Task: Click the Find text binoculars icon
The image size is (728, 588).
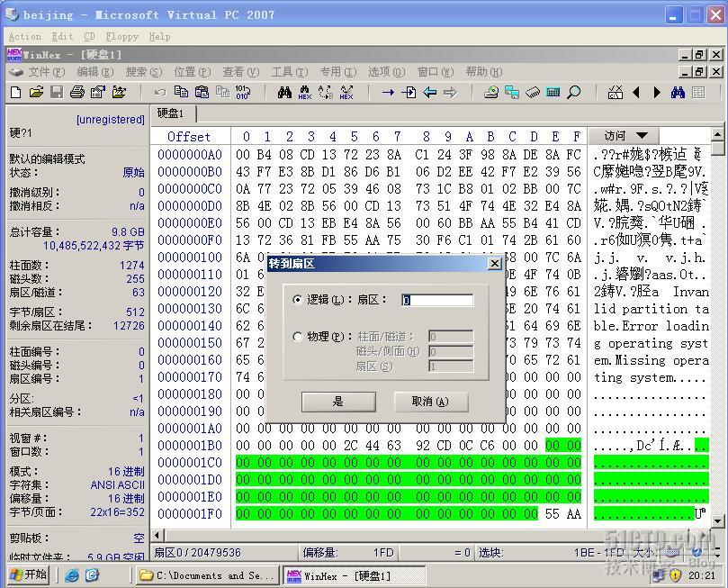Action: point(284,92)
